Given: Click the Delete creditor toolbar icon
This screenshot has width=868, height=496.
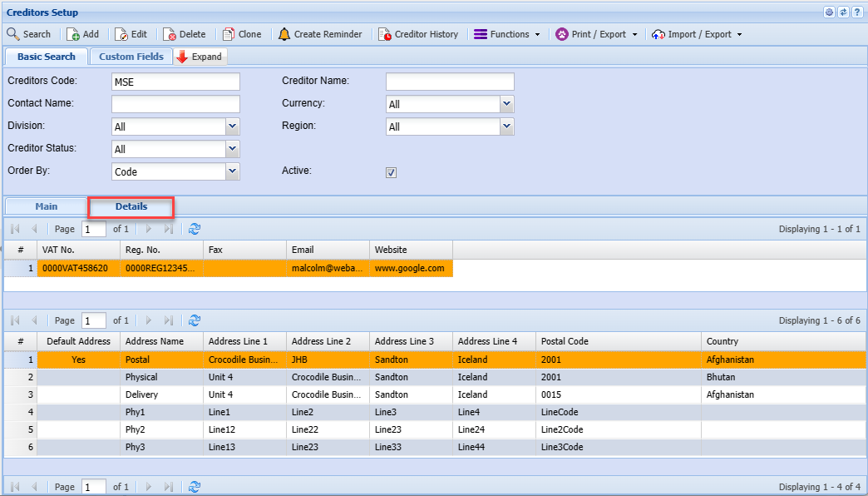Looking at the screenshot, I should pyautogui.click(x=170, y=34).
